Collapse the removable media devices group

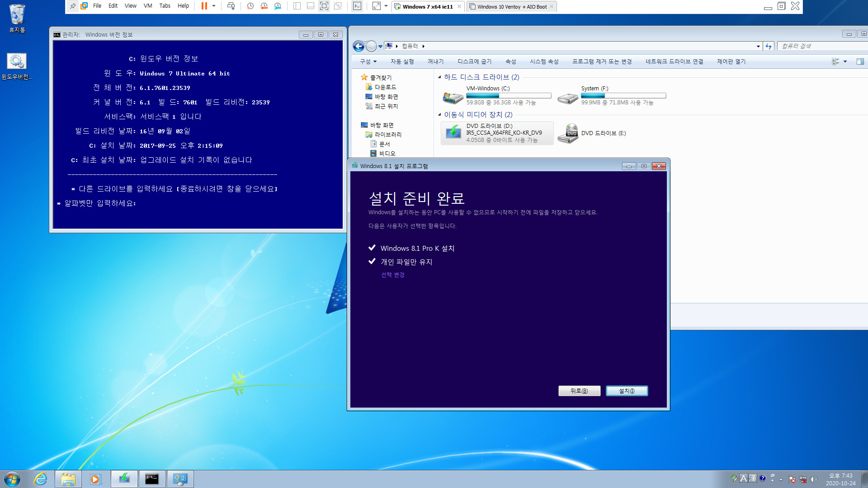[x=439, y=115]
